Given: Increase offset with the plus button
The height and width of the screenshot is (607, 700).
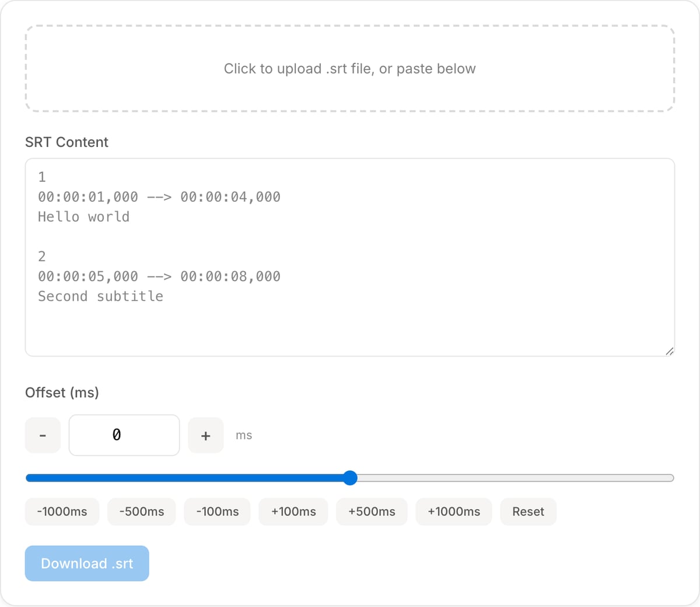Looking at the screenshot, I should (x=205, y=435).
